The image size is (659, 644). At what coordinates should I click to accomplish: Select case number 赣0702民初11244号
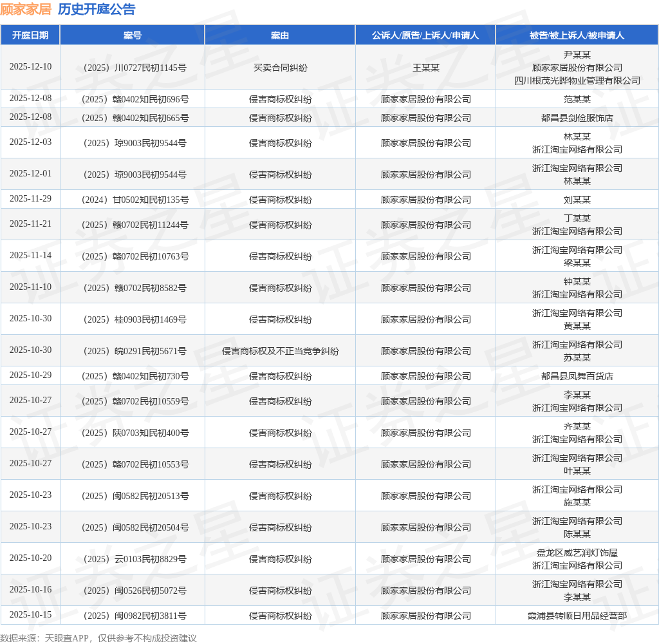click(135, 225)
